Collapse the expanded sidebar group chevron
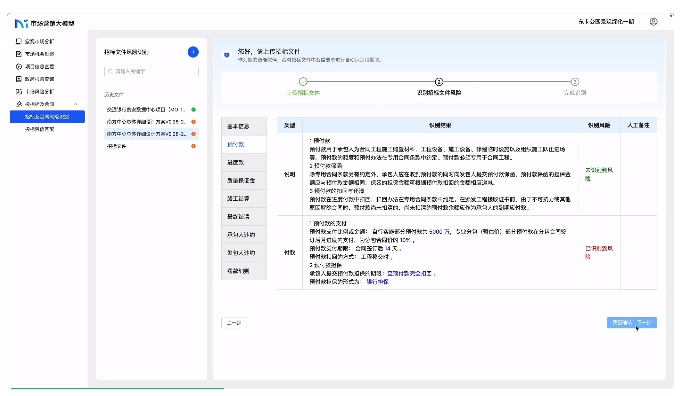This screenshot has height=396, width=683. click(x=75, y=104)
